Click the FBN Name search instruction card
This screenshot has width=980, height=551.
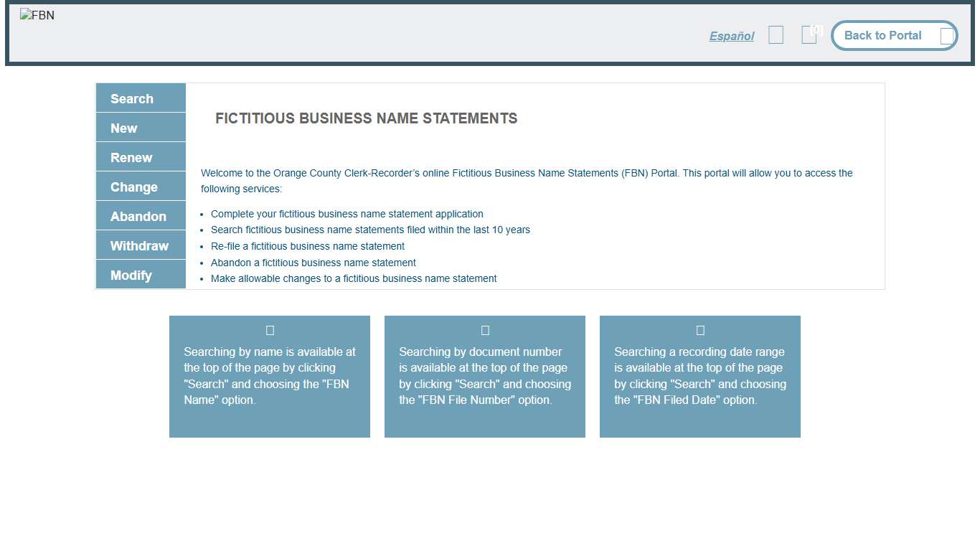coord(269,376)
